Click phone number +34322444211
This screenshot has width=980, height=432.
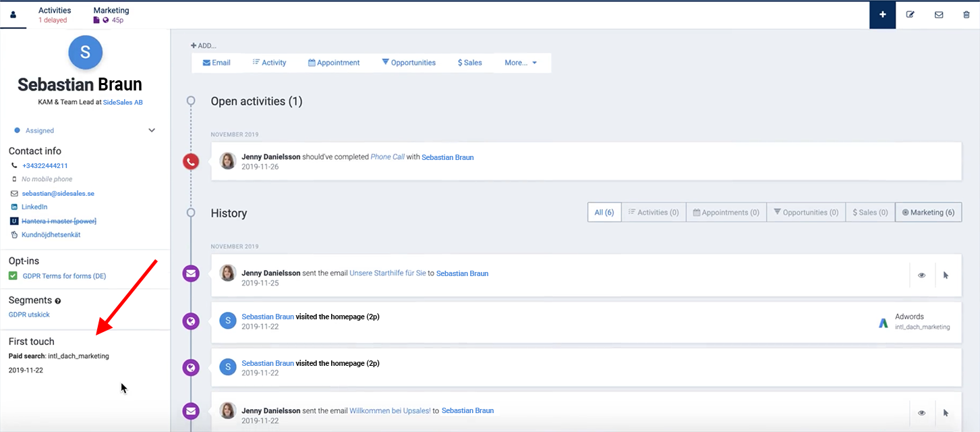tap(45, 165)
